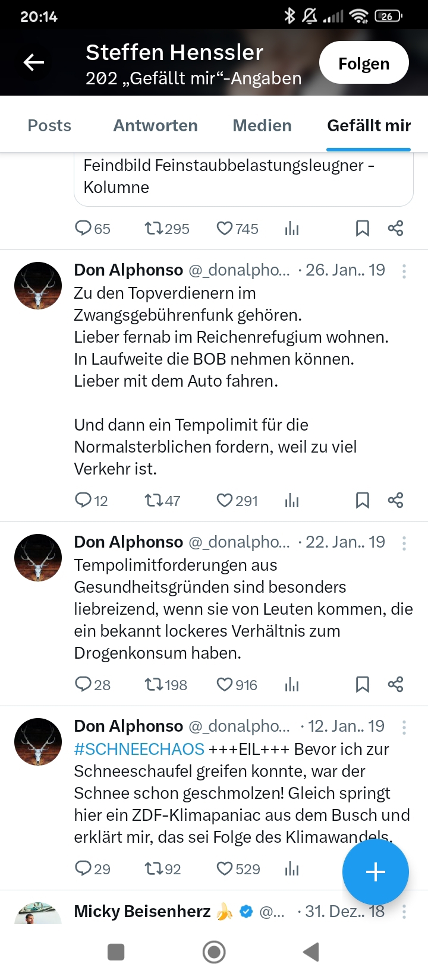The height and width of the screenshot is (980, 428).
Task: Open the #SCHNEECHAOS hashtag link
Action: coord(139,750)
